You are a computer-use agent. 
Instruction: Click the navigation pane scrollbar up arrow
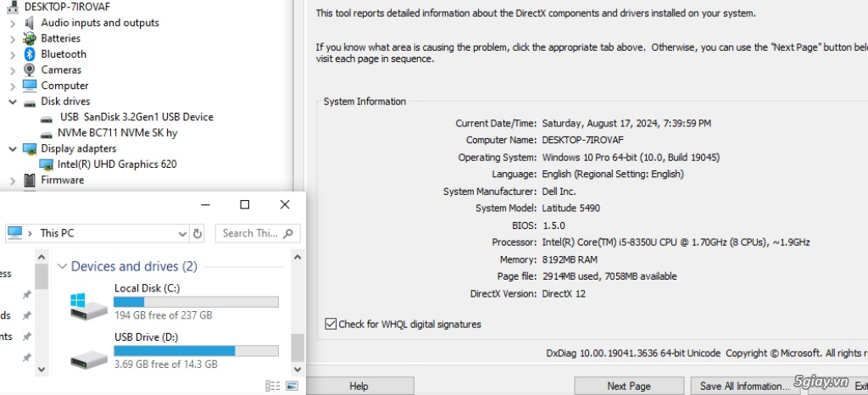[42, 257]
